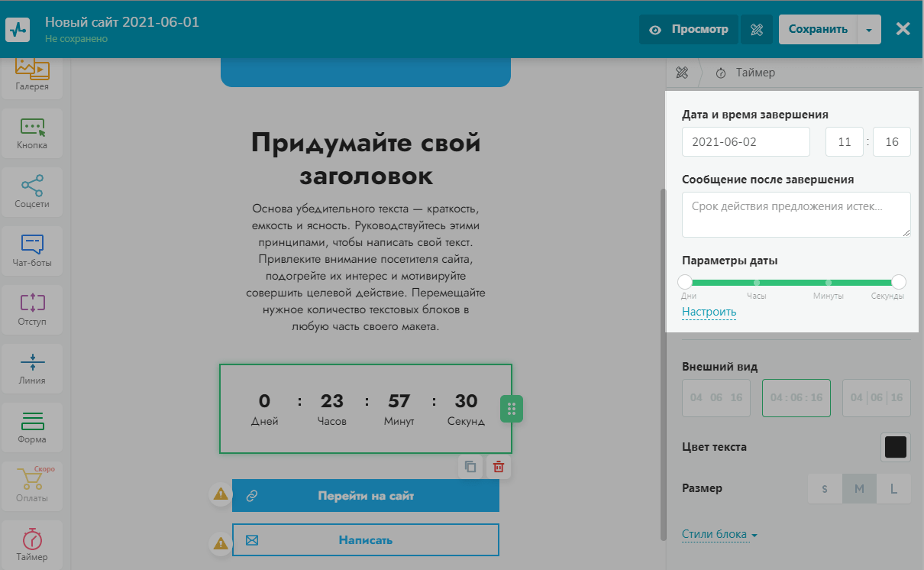Screen dimensions: 924x570
Task: Click the Не сохранено status text
Action: (x=76, y=38)
